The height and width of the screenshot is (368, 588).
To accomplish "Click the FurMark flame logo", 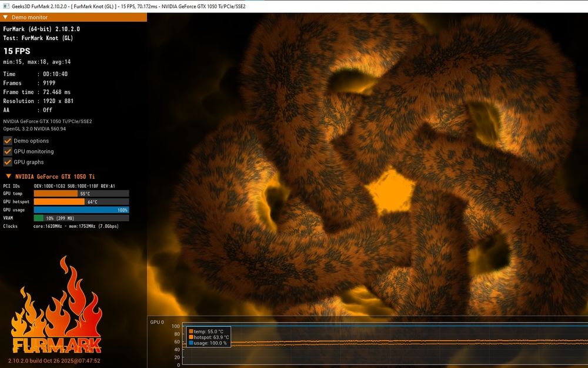I will pyautogui.click(x=56, y=305).
